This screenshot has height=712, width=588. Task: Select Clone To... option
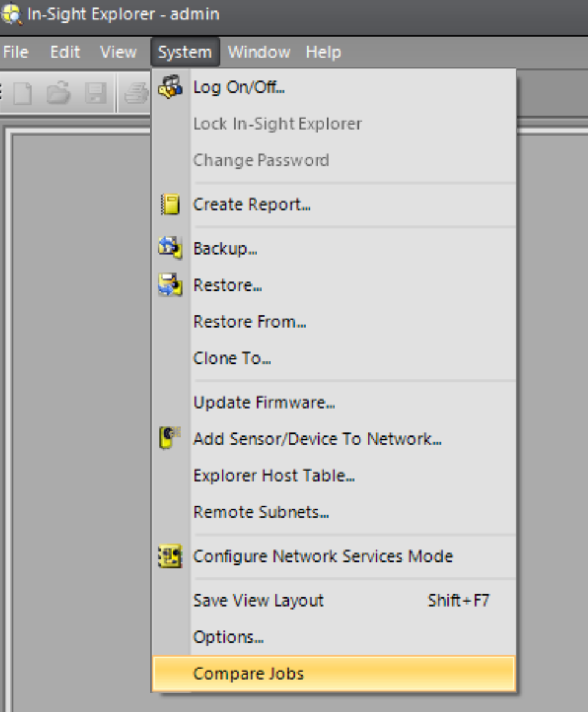point(232,358)
